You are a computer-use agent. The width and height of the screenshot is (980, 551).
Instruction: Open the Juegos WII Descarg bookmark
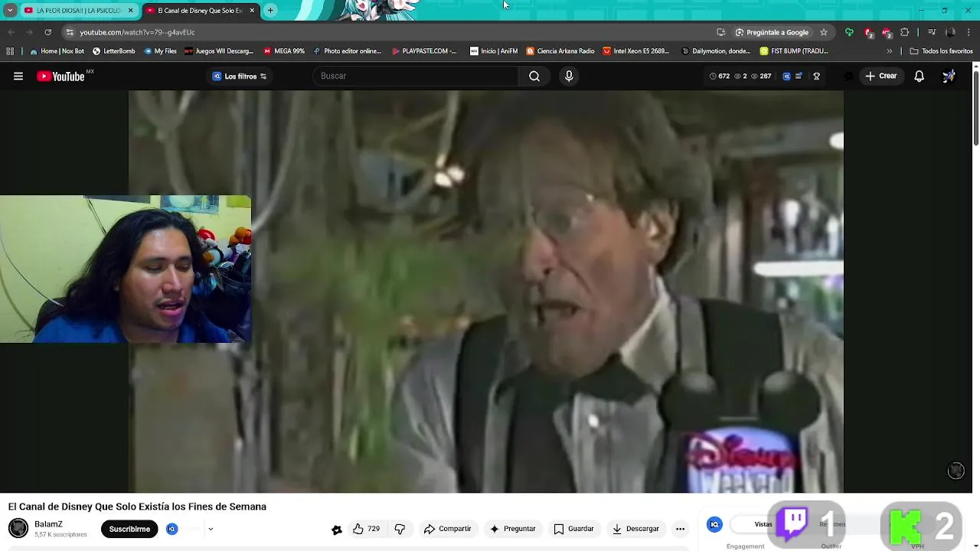(x=218, y=51)
